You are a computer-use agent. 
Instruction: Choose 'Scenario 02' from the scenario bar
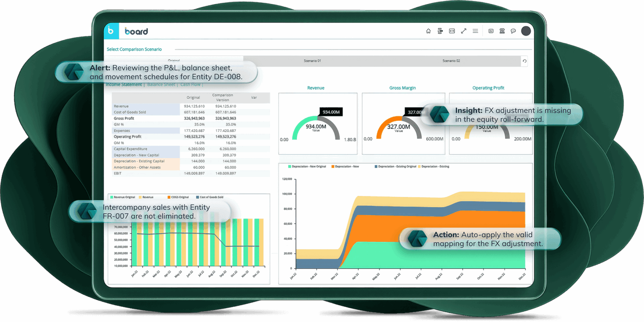451,61
